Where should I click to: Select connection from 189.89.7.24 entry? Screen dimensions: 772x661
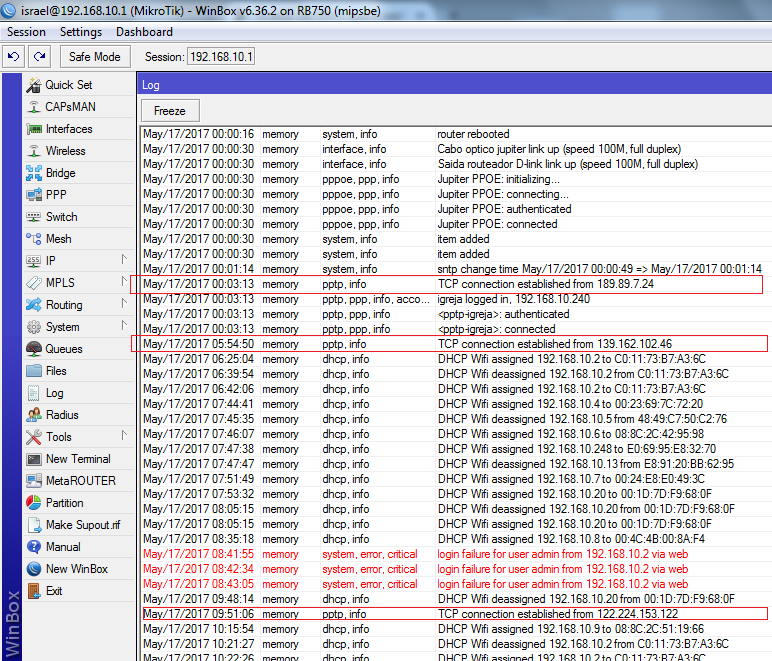(456, 284)
